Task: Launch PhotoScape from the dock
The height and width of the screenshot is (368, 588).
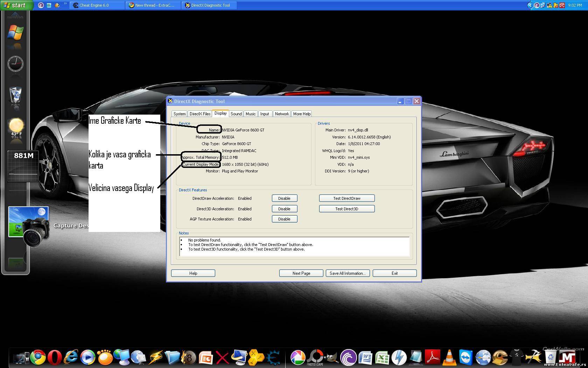Action: coord(315,358)
